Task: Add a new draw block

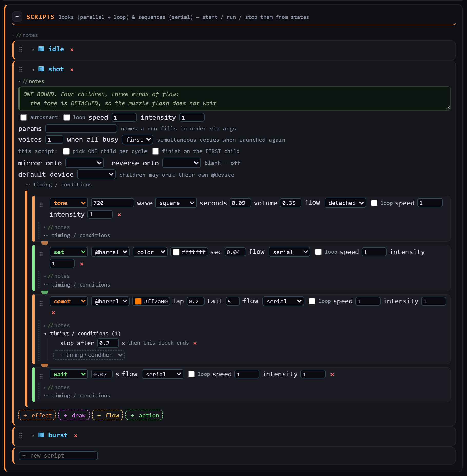Action: point(74,415)
